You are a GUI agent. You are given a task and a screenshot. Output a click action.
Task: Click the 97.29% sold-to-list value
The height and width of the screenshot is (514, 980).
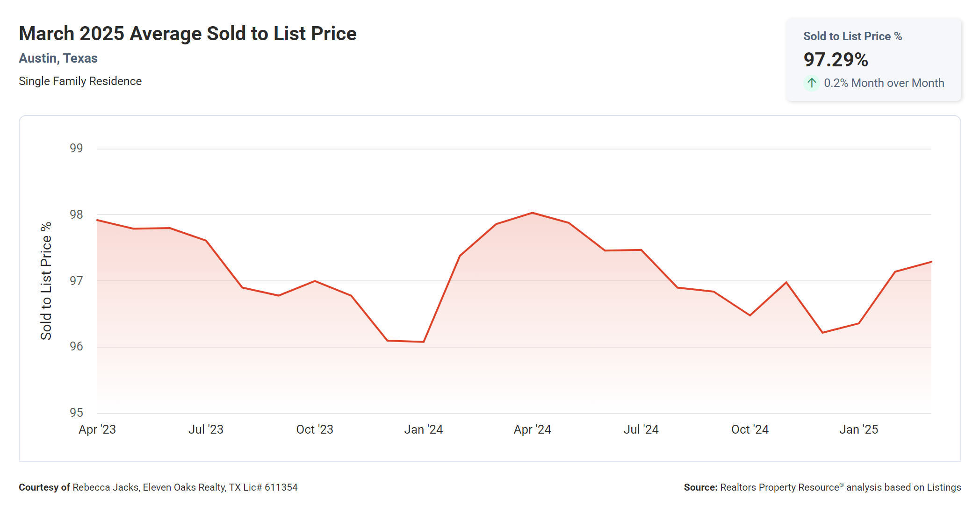click(x=836, y=59)
